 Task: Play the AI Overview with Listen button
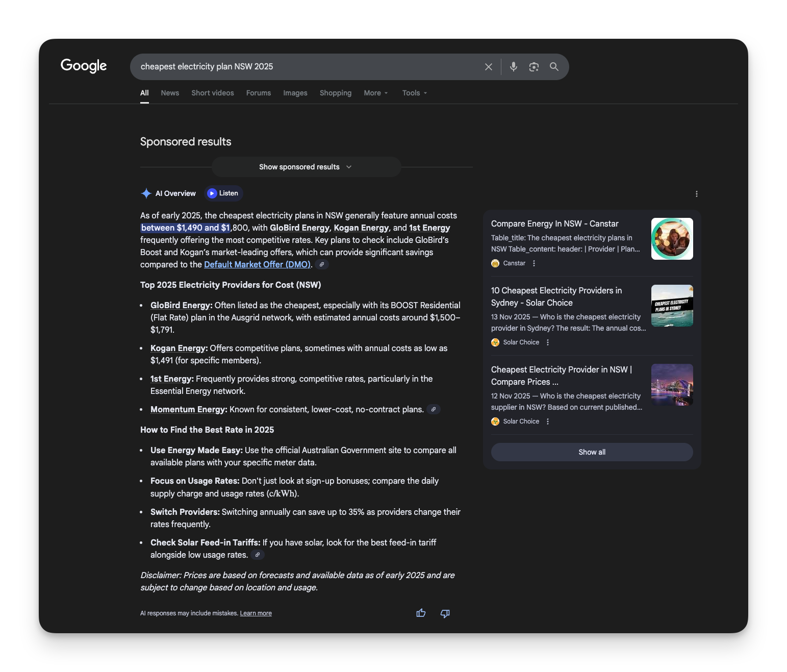(223, 193)
